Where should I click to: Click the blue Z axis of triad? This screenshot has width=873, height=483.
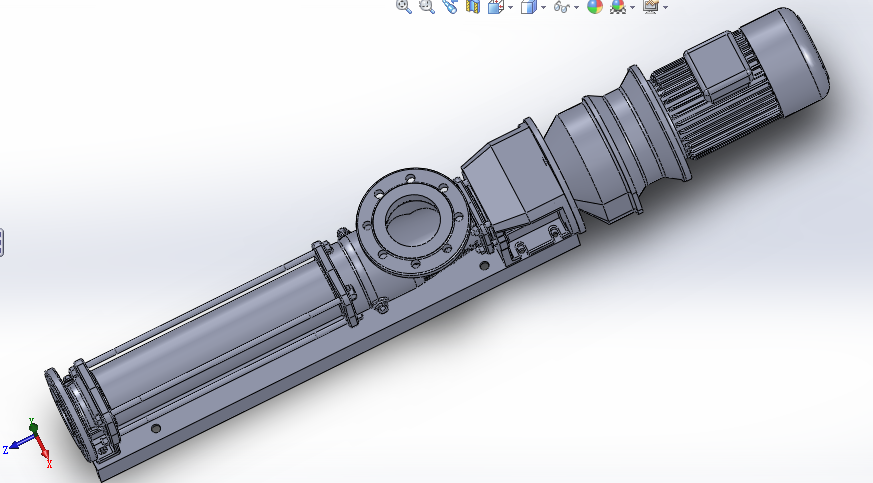20,442
